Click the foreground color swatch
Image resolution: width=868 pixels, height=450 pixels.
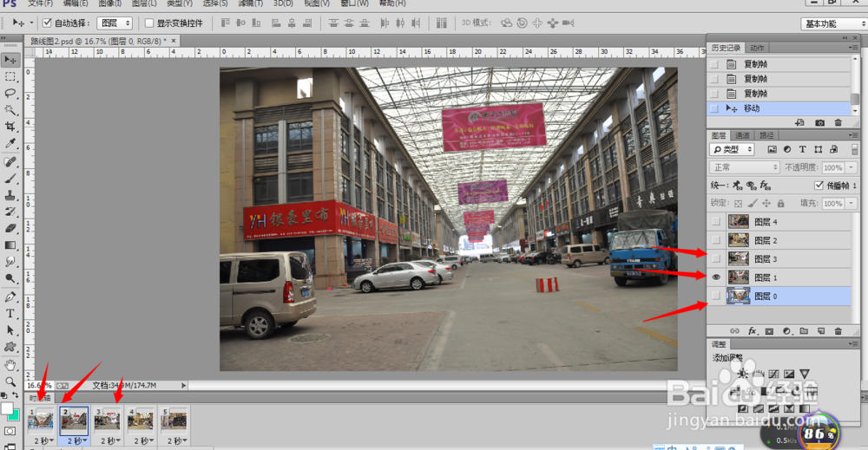tap(7, 408)
